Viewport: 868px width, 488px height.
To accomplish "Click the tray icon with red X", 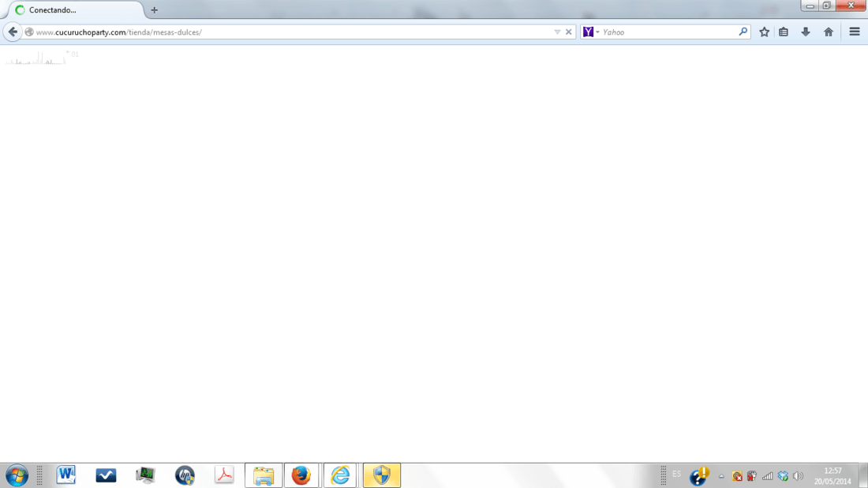I will (737, 476).
